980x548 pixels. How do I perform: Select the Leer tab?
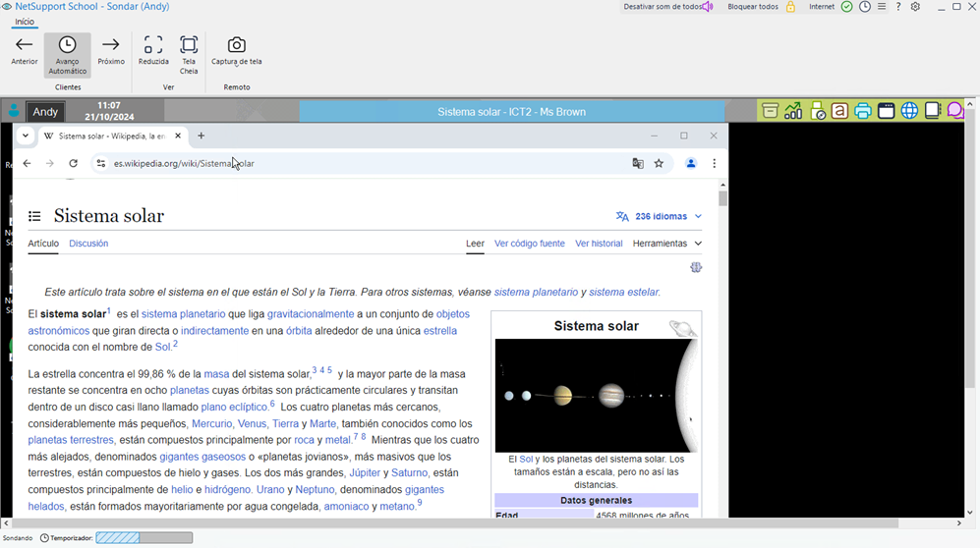(475, 244)
